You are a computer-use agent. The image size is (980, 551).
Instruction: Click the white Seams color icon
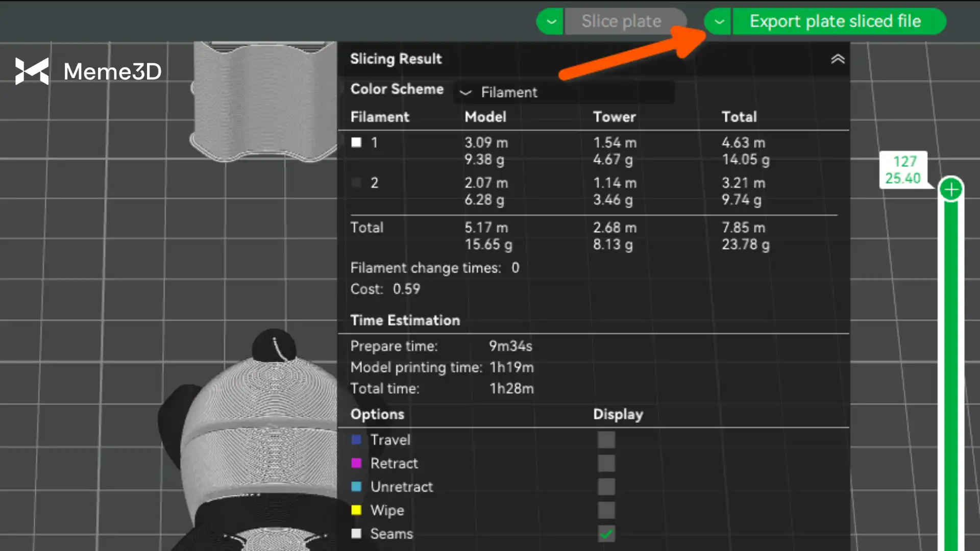coord(356,534)
